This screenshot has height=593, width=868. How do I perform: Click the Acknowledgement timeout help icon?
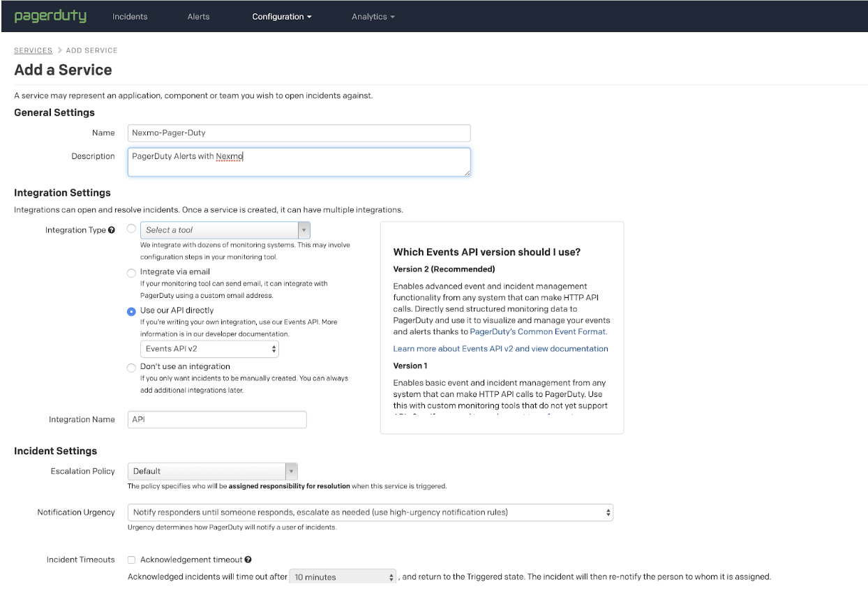tap(248, 560)
